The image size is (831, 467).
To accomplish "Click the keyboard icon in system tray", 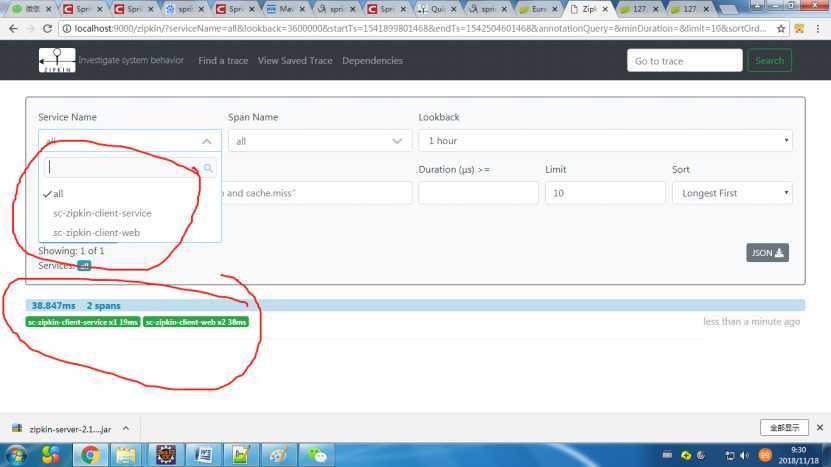I will point(667,455).
